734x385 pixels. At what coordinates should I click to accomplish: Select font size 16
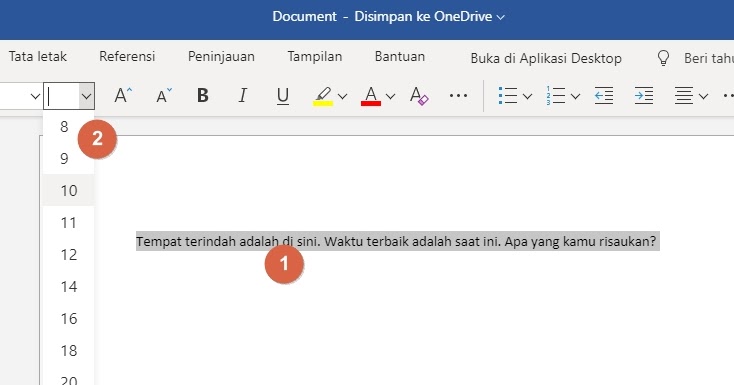point(68,318)
